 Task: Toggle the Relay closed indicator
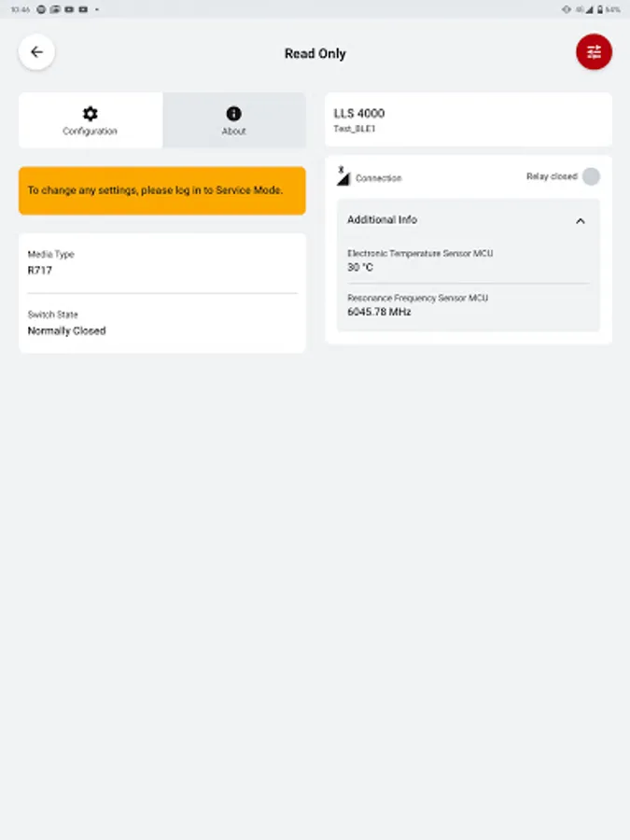(x=591, y=176)
